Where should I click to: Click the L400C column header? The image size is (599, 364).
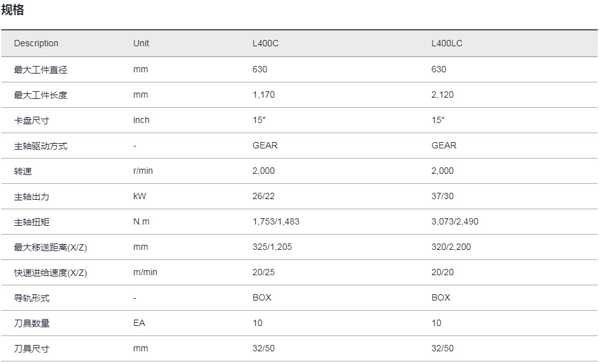click(265, 43)
